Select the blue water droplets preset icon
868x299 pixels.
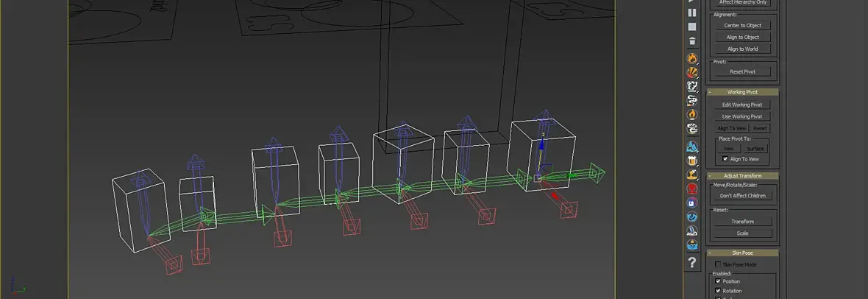[x=692, y=147]
